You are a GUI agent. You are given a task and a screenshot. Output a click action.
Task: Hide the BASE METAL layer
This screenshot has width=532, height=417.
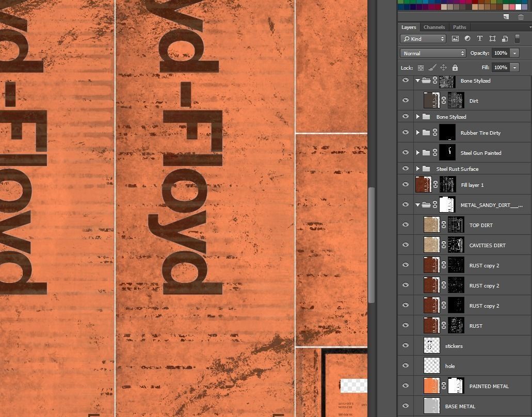point(406,406)
